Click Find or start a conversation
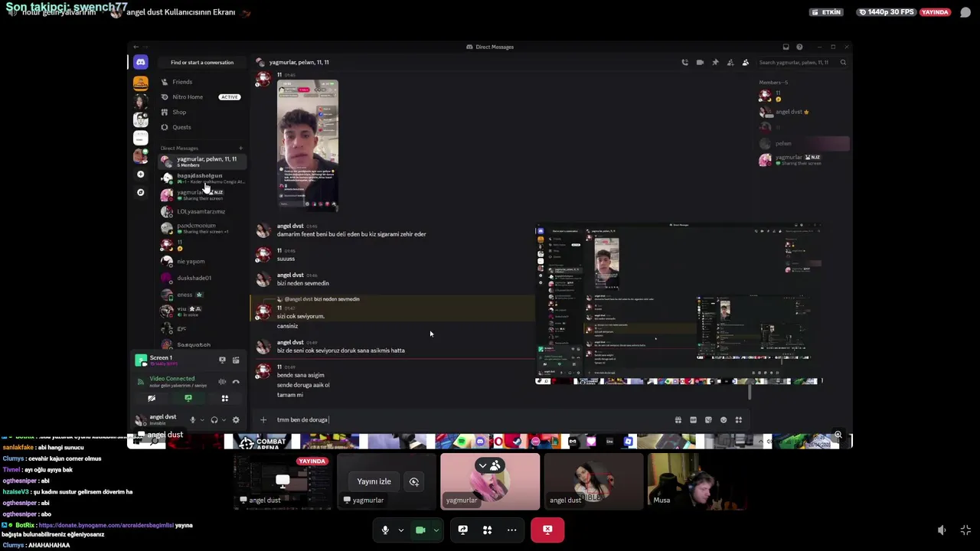 [x=202, y=62]
